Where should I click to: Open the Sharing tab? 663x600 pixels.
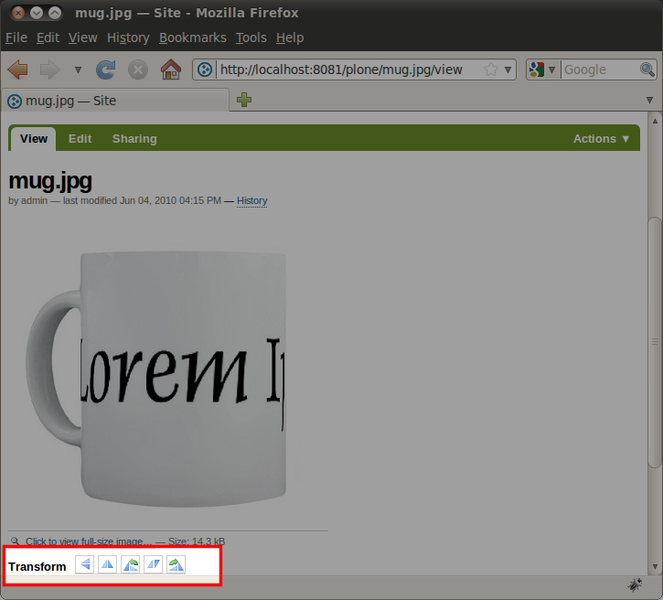tap(134, 139)
